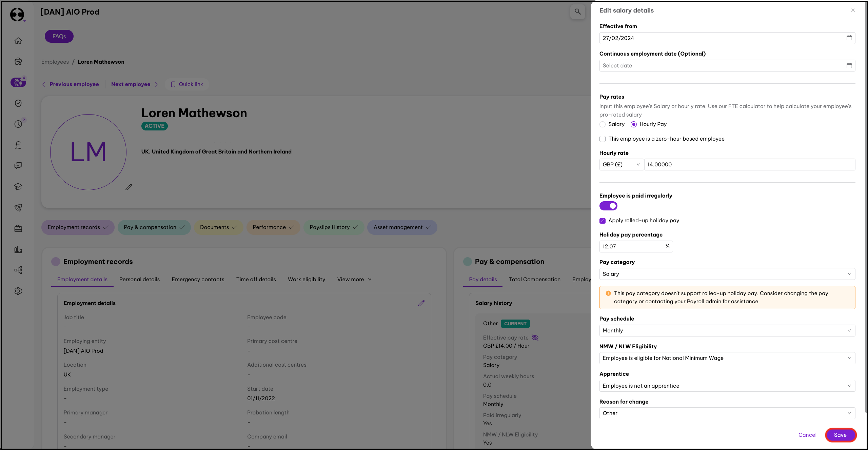
Task: Open the search magnifier icon
Action: 577,12
